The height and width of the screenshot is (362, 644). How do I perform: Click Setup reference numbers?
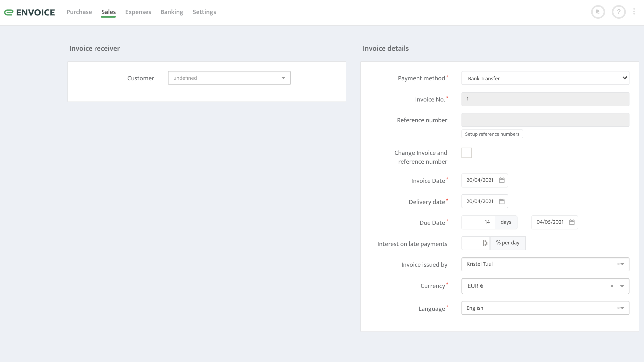click(492, 134)
